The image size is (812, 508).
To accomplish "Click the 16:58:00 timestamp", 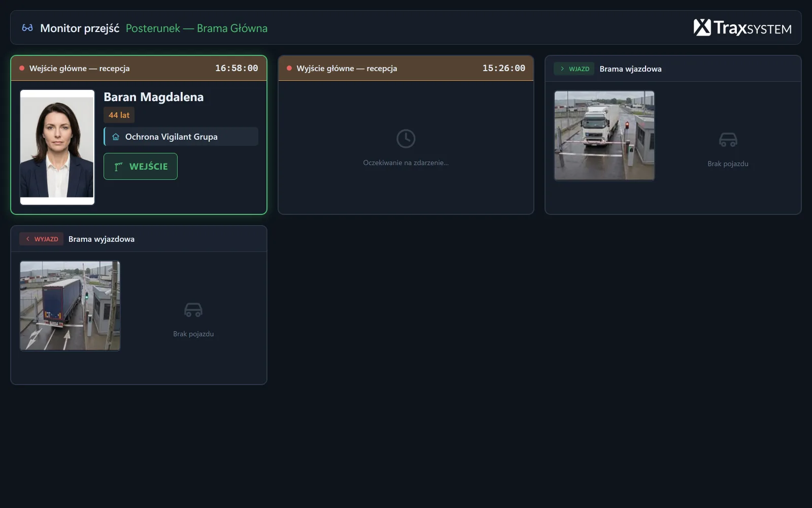I will coord(236,68).
